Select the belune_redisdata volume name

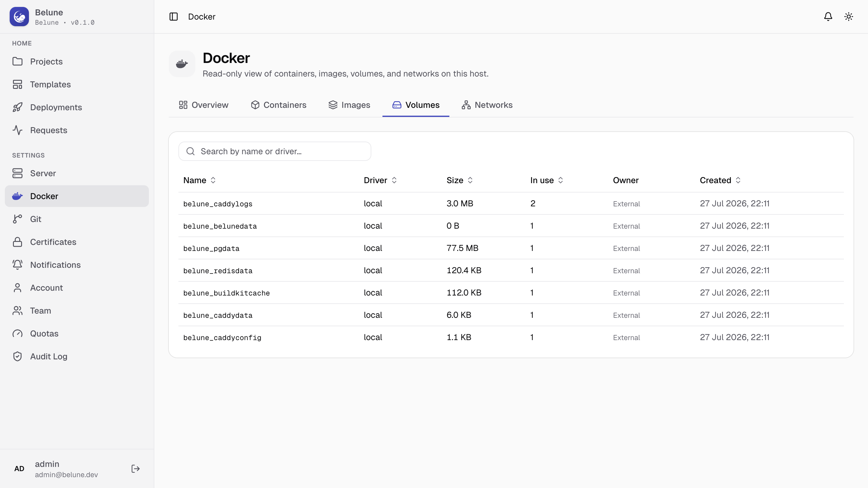tap(218, 271)
